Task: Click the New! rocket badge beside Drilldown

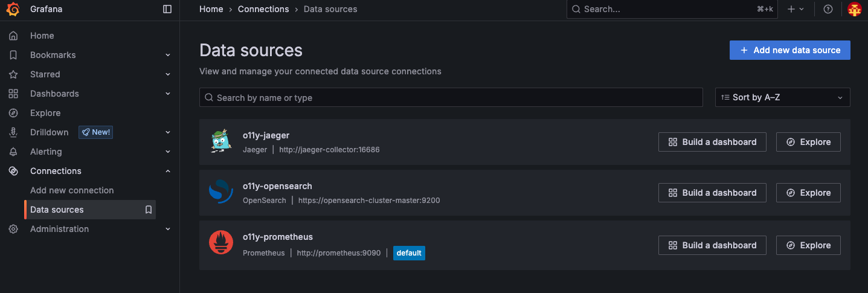Action: coord(95,132)
